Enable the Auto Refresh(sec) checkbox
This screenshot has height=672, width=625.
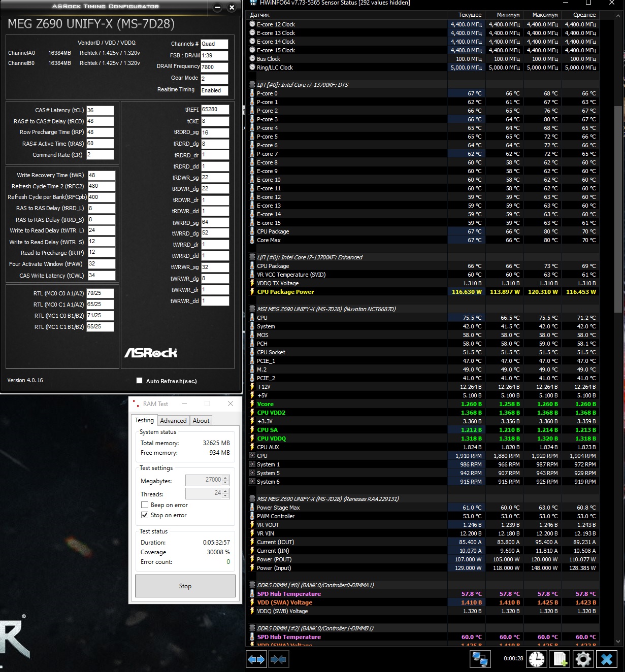click(x=139, y=381)
